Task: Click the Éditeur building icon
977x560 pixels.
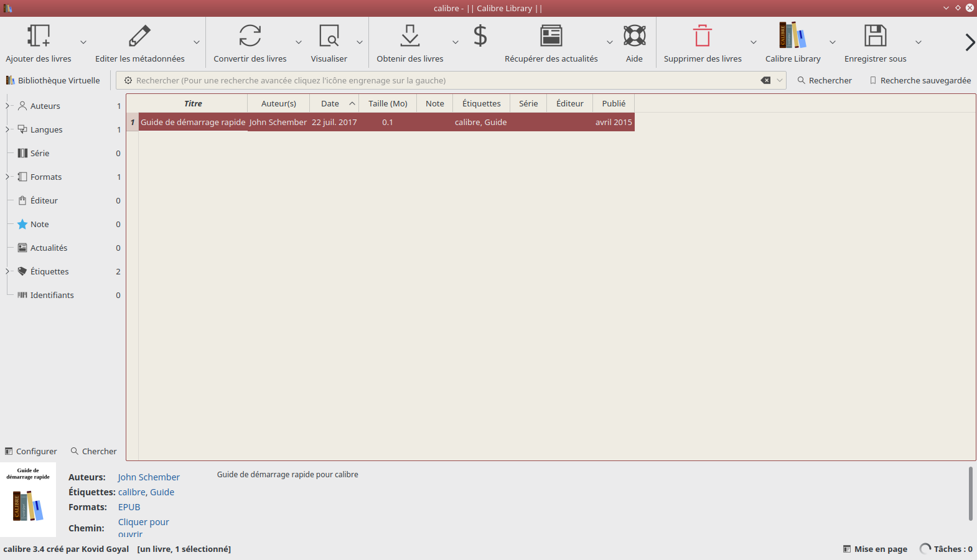Action: (22, 200)
